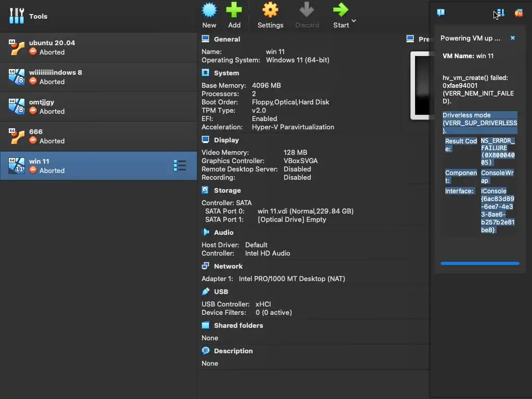Click the 666 machine OS icon
This screenshot has height=399, width=532.
(x=17, y=136)
